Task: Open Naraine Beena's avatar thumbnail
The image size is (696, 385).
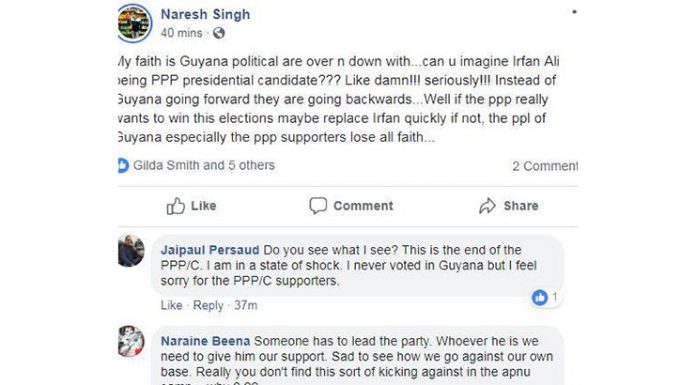Action: tap(131, 341)
